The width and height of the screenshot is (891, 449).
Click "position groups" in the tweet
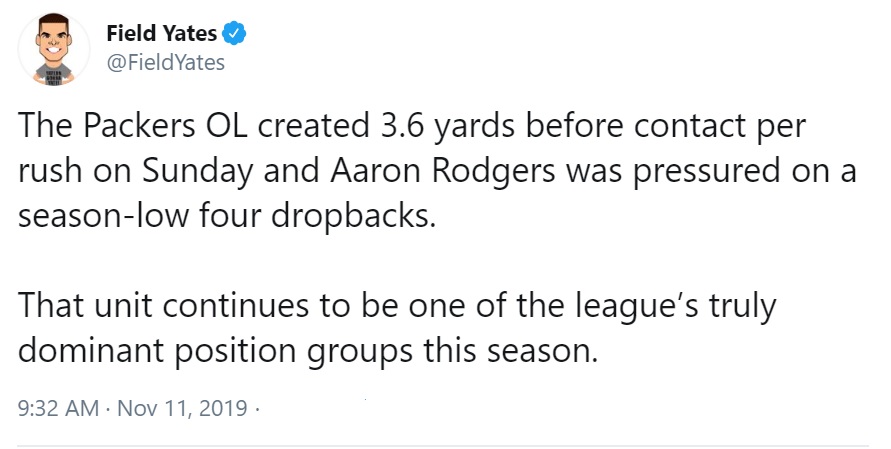point(294,352)
